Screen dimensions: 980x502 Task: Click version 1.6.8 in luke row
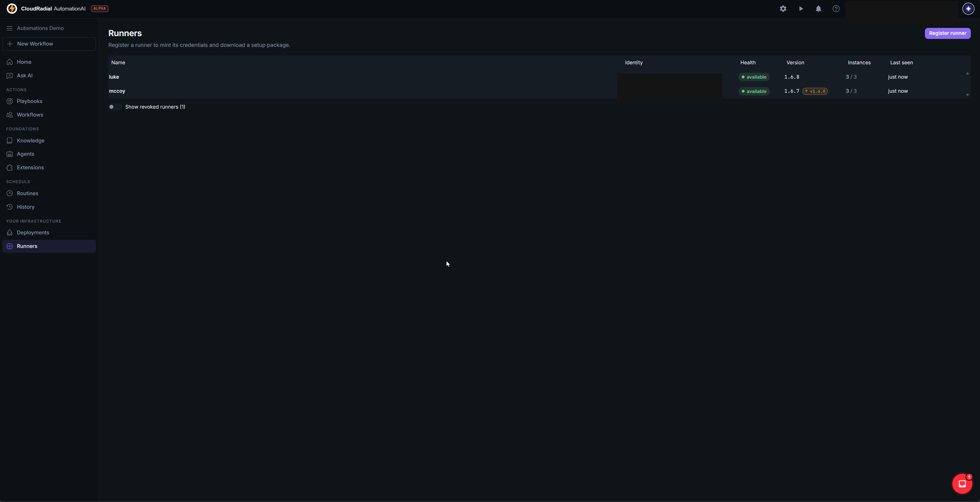point(792,77)
